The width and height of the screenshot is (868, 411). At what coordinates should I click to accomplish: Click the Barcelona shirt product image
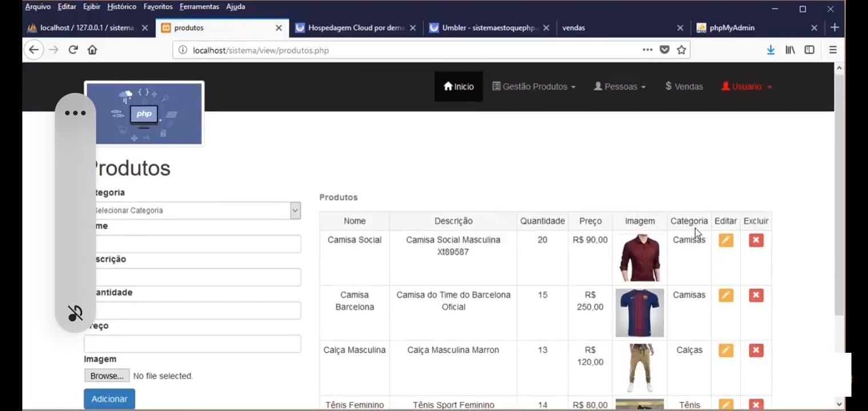coord(640,313)
